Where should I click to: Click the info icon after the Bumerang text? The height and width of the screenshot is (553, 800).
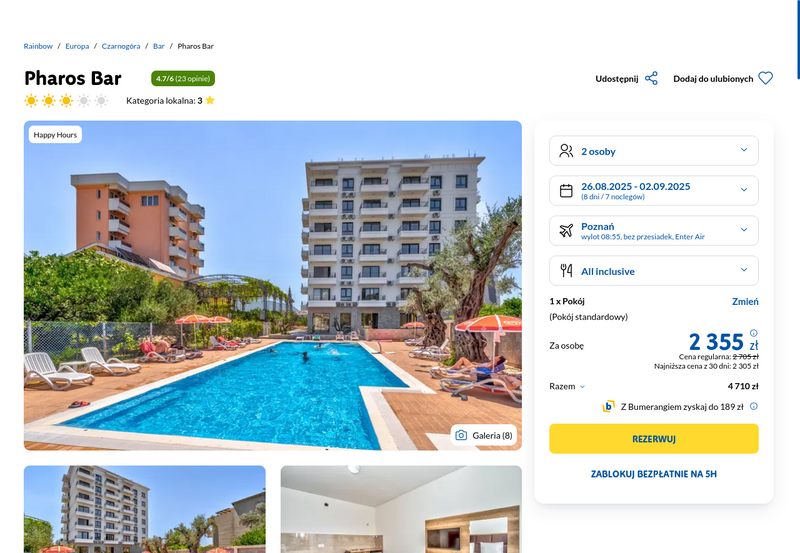pyautogui.click(x=754, y=407)
